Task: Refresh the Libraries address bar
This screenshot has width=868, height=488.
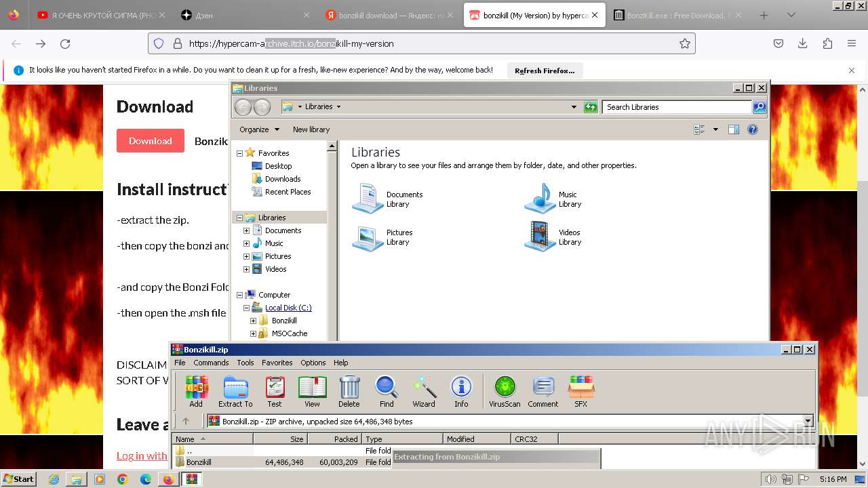Action: coord(591,107)
